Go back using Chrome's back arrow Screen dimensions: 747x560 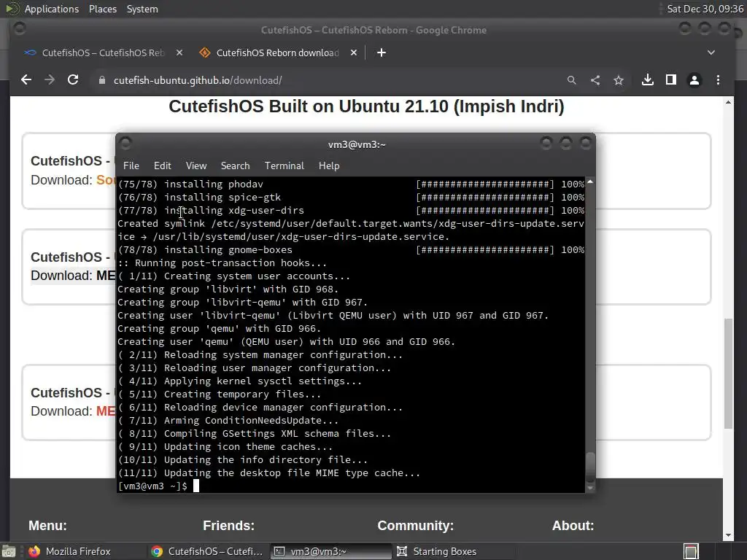tap(26, 80)
